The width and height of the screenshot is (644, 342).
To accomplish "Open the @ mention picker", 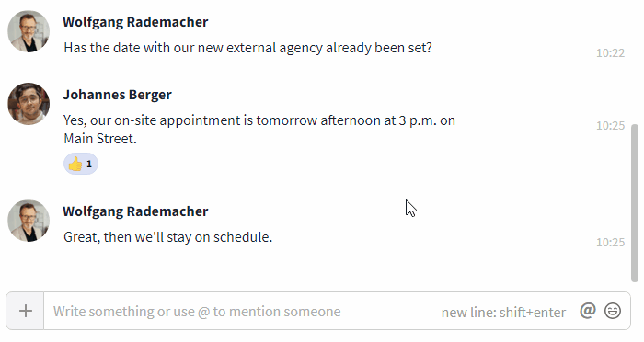I will pos(588,311).
